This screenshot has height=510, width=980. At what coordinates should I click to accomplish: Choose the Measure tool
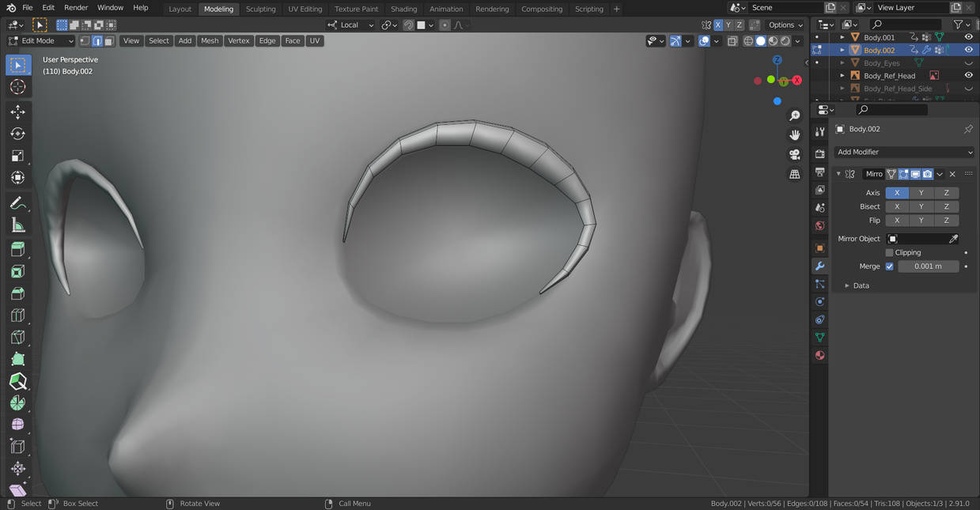pos(17,225)
